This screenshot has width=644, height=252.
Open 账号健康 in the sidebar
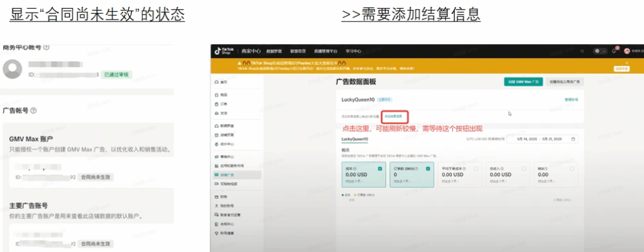point(223,234)
